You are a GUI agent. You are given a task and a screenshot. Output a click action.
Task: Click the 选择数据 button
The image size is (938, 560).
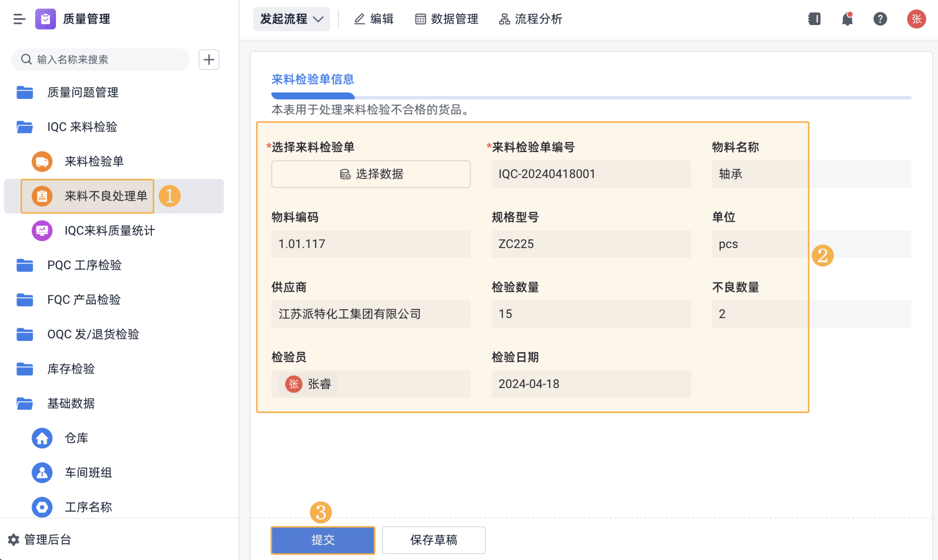coord(371,174)
